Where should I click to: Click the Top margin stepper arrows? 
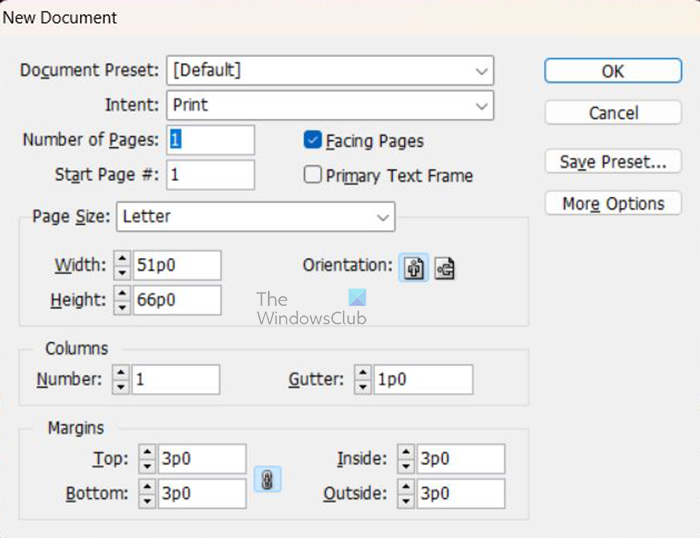[x=147, y=460]
